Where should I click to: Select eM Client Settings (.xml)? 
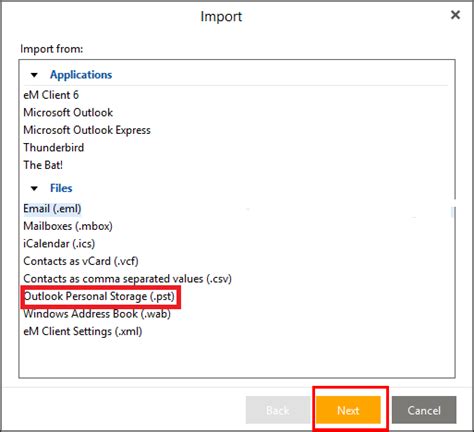(x=83, y=332)
